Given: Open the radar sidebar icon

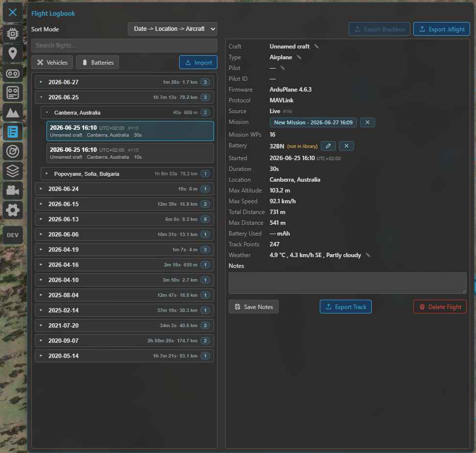Looking at the screenshot, I should [12, 151].
